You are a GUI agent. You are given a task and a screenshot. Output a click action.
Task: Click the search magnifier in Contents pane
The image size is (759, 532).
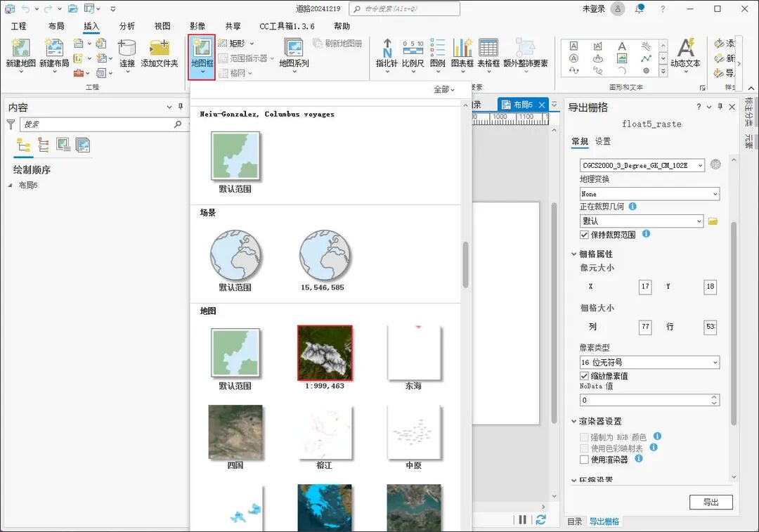click(x=178, y=124)
